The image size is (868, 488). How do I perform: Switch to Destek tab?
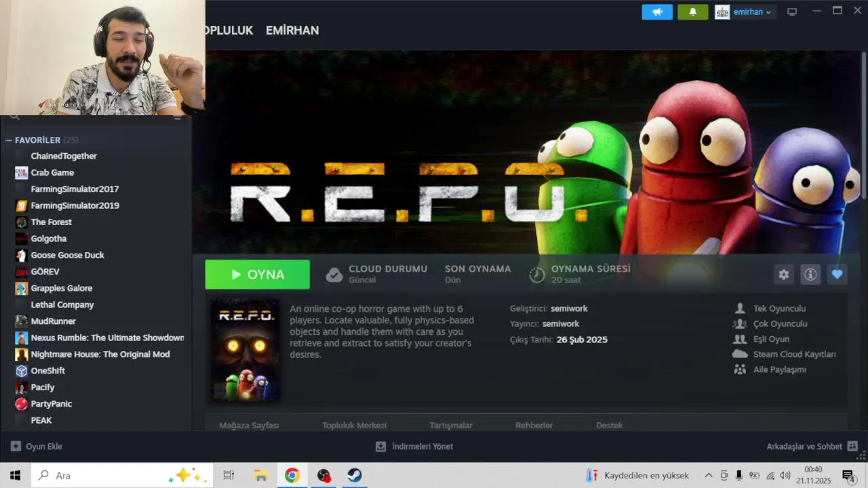click(x=609, y=425)
